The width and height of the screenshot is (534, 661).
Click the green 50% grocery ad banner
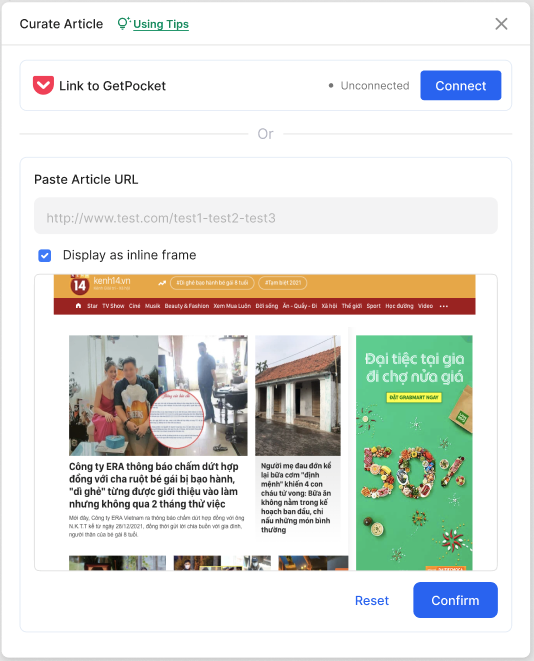tap(414, 453)
